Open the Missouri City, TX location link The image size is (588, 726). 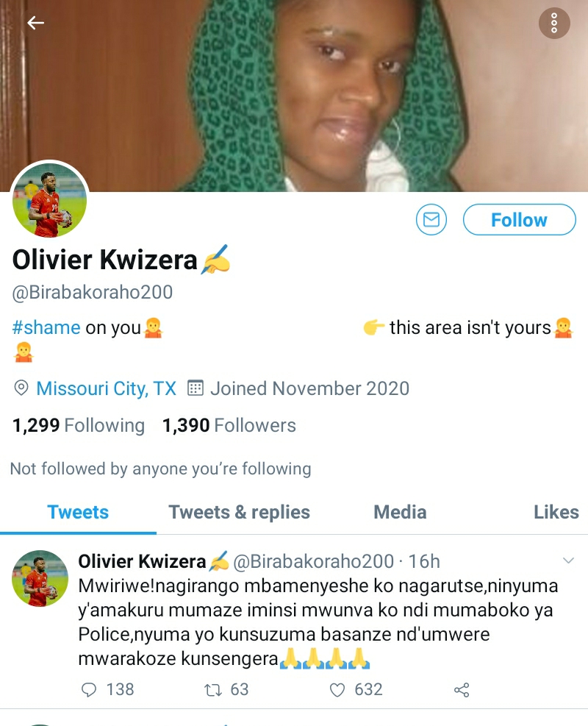(106, 388)
